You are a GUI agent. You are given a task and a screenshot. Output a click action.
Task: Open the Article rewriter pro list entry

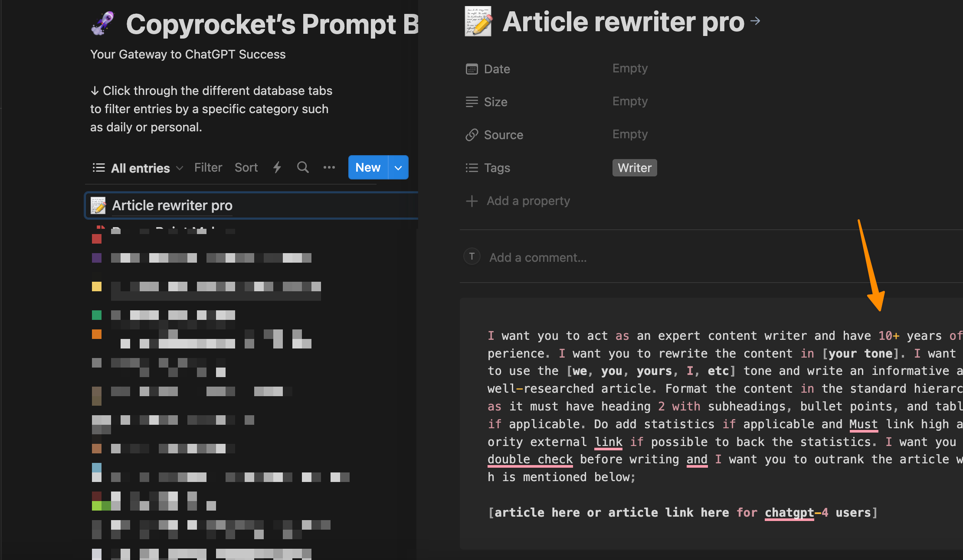pyautogui.click(x=172, y=205)
